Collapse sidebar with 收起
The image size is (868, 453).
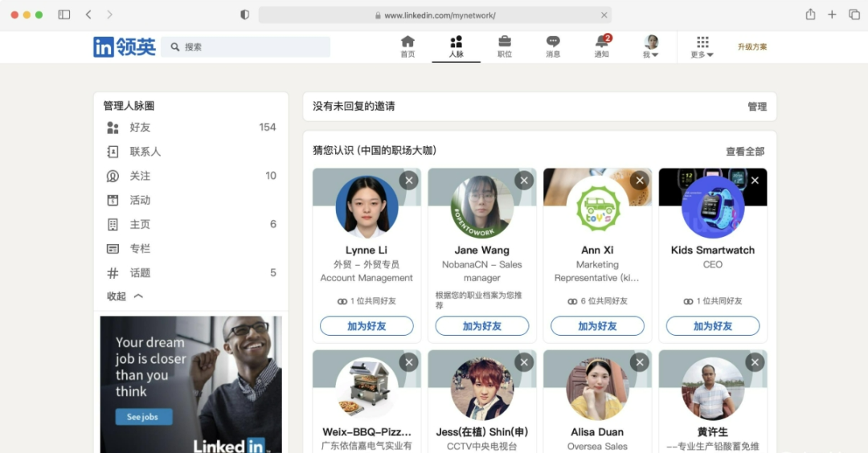point(125,296)
